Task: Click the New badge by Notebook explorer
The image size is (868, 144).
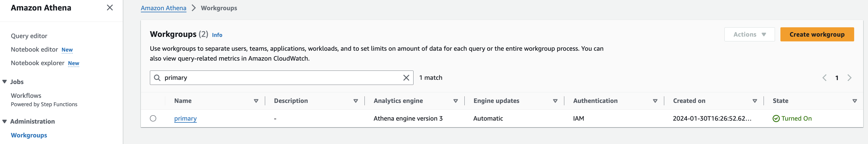Action: 73,63
